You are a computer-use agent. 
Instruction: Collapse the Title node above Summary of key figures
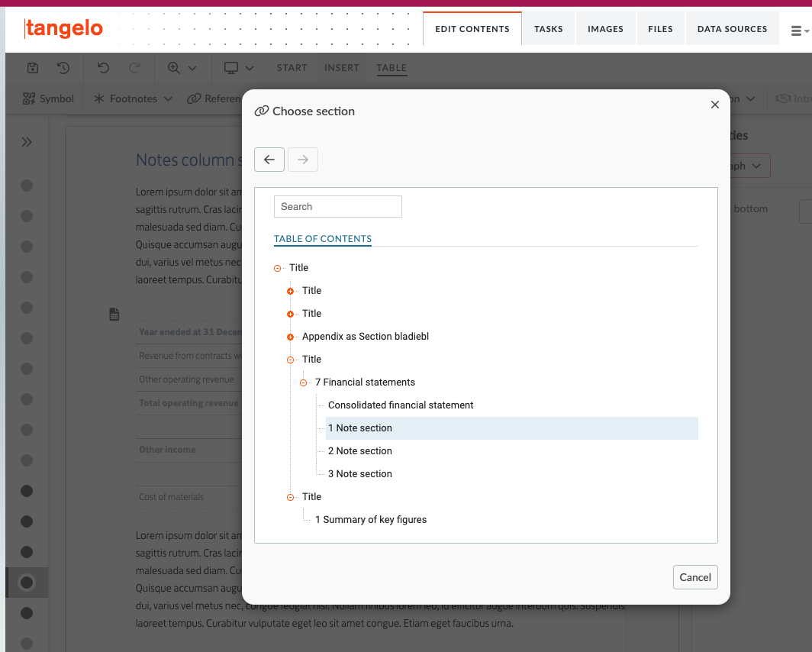point(291,497)
